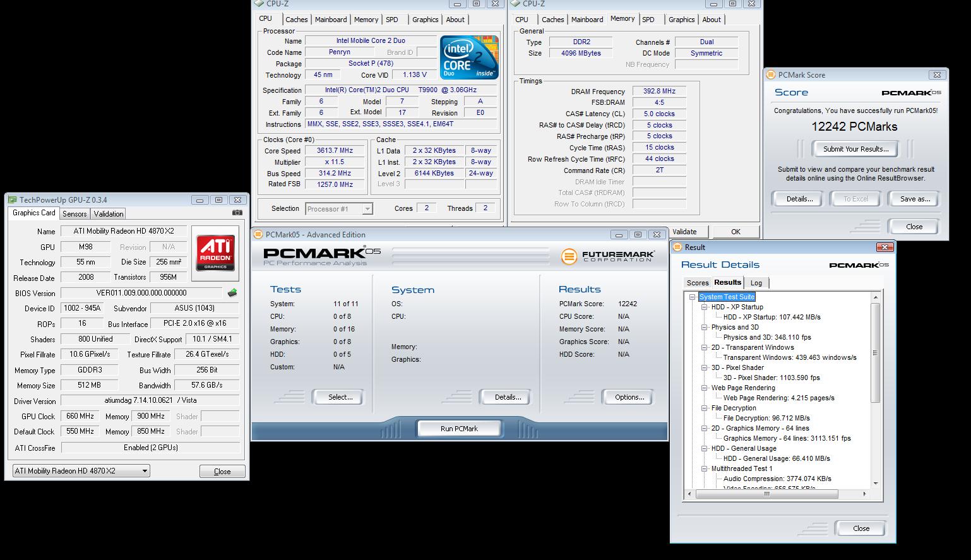
Task: Switch to Log tab in Result Details
Action: point(756,283)
